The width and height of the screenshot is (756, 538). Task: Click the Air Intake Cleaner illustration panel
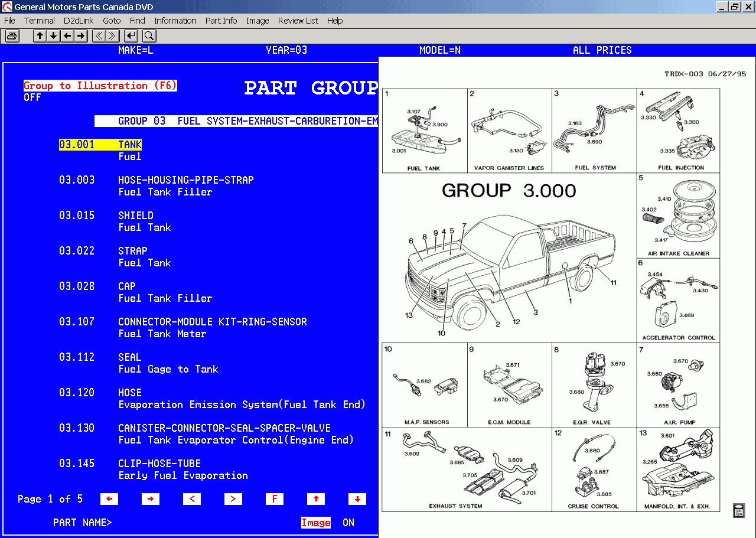click(679, 215)
